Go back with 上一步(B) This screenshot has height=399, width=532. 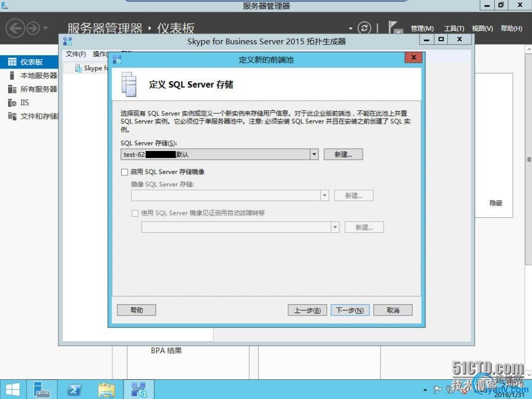click(307, 310)
